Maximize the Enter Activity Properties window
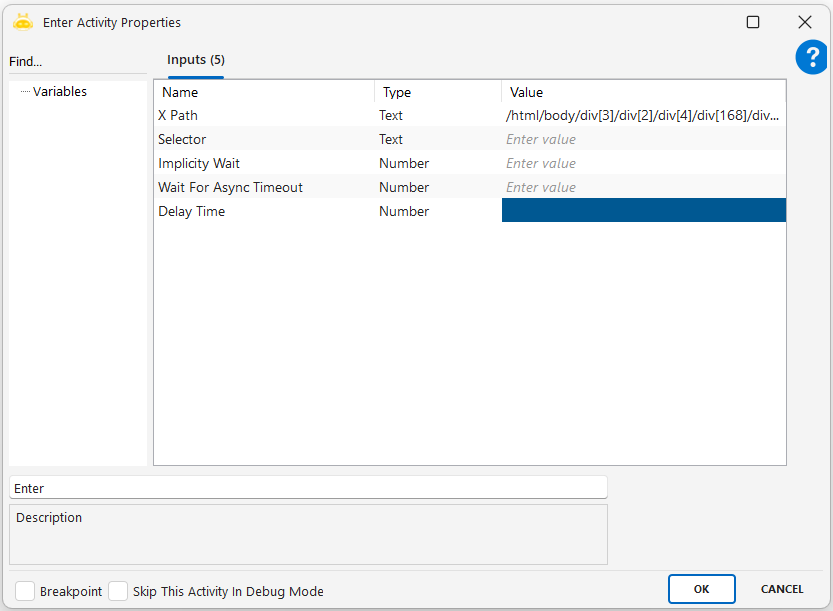 tap(753, 22)
